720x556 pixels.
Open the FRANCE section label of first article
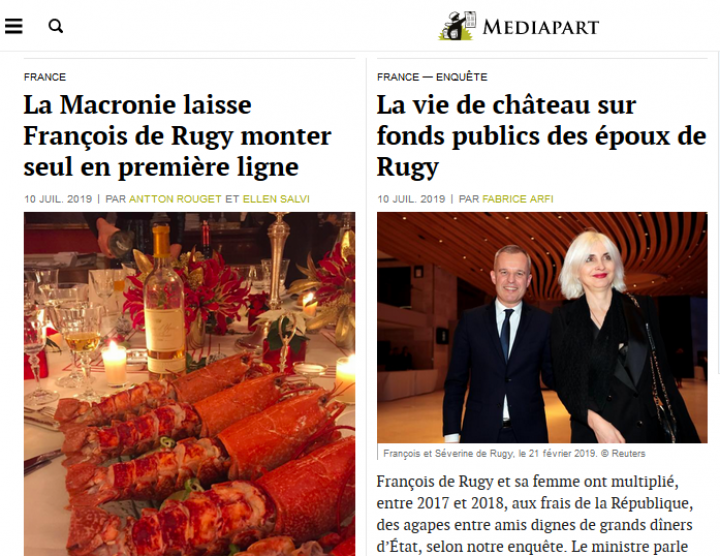click(45, 77)
